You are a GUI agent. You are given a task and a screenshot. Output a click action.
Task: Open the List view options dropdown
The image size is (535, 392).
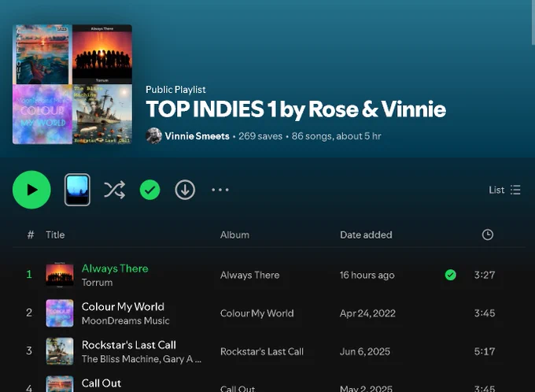(504, 190)
